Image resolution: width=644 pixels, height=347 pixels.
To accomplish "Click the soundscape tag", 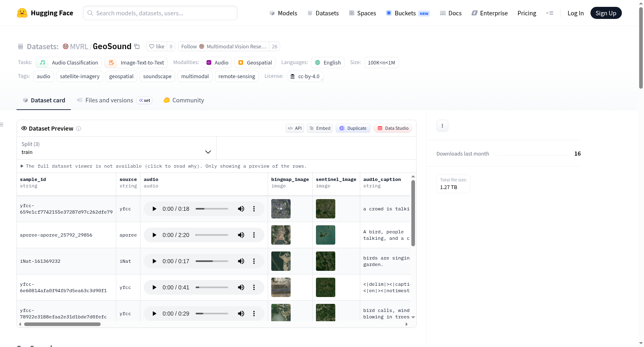I will click(x=157, y=76).
